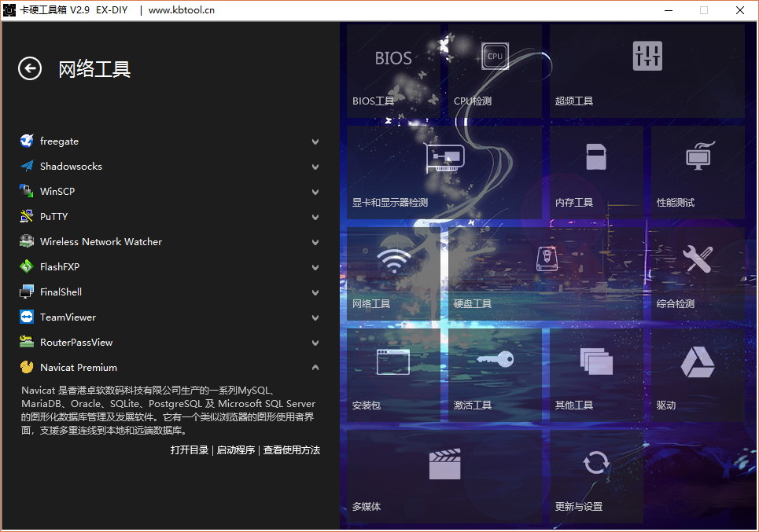Click the back arrow icon beside 网络工具

[x=30, y=69]
